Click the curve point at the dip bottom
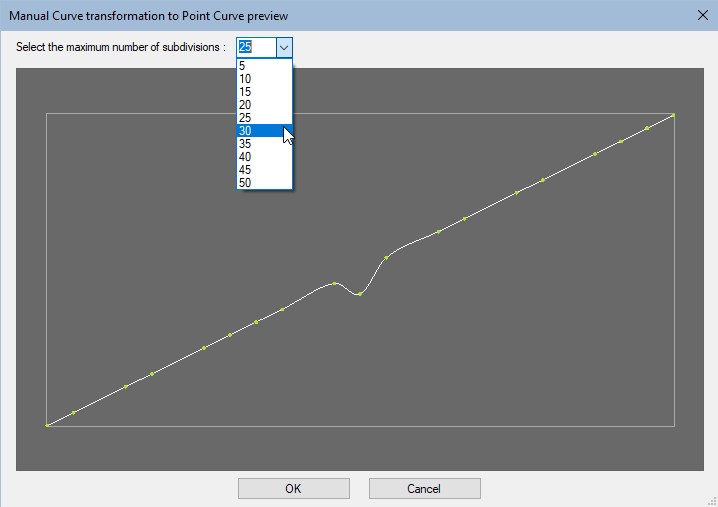This screenshot has width=718, height=507. 359,294
